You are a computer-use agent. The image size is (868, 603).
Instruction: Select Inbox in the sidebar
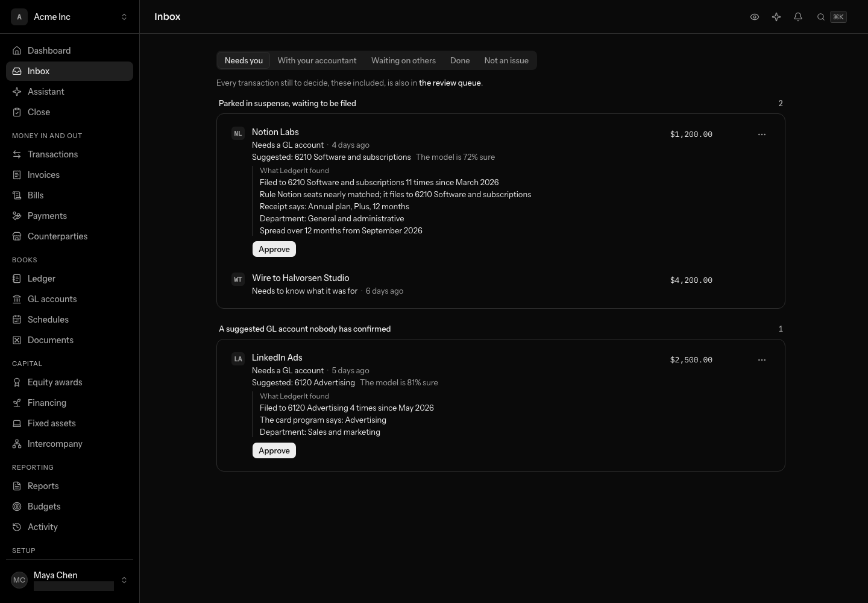coord(70,71)
